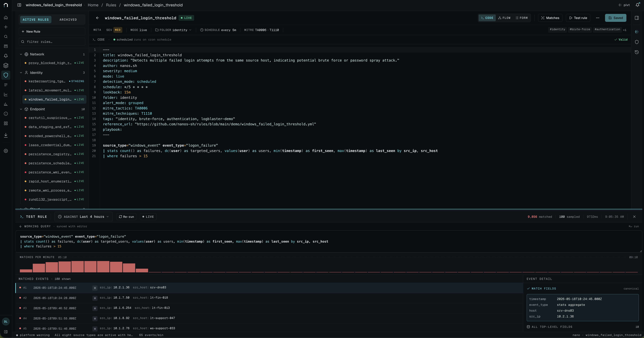Click the Saved button
Screen dimensions: 644x338
point(616,18)
